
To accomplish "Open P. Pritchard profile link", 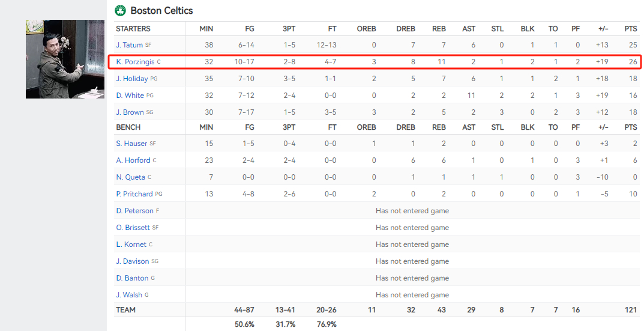I will coord(134,194).
